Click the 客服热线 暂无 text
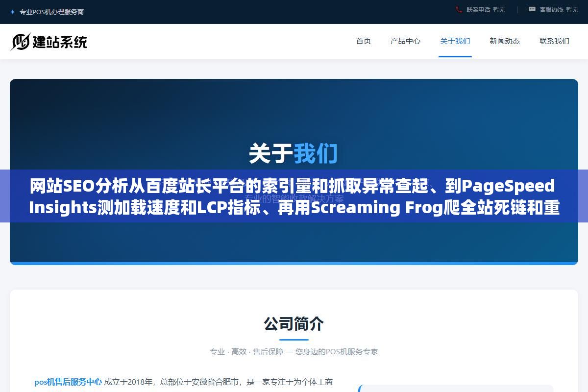Image resolution: width=588 pixels, height=392 pixels. pyautogui.click(x=559, y=9)
